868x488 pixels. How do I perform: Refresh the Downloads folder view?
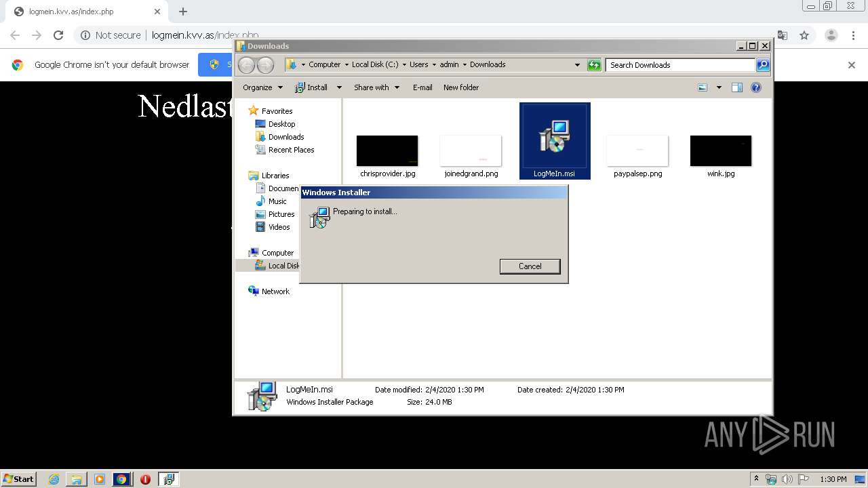(x=594, y=65)
